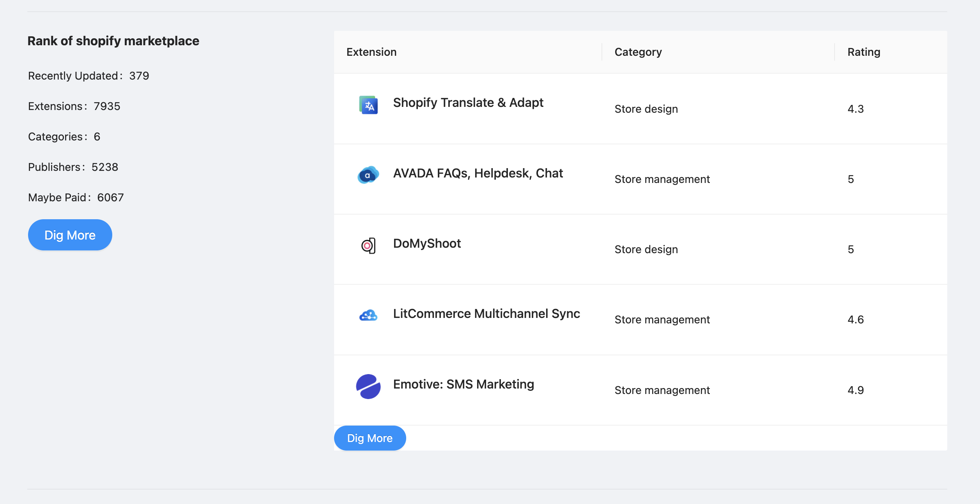Select Store design category of Shopify Translate
The image size is (980, 504).
pyautogui.click(x=646, y=109)
